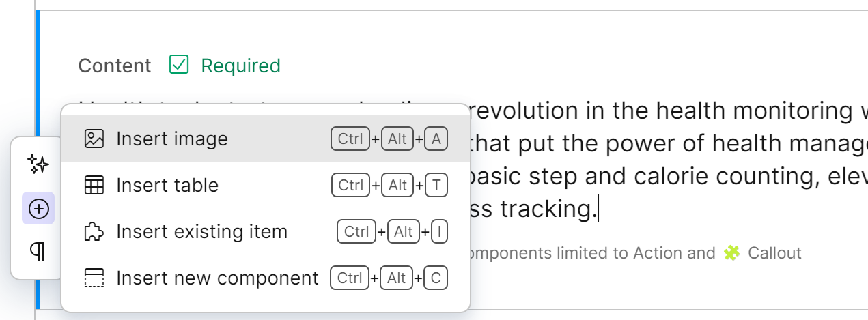Screen dimensions: 868x320
Task: Choose the Insert image menu entry
Action: (x=172, y=139)
